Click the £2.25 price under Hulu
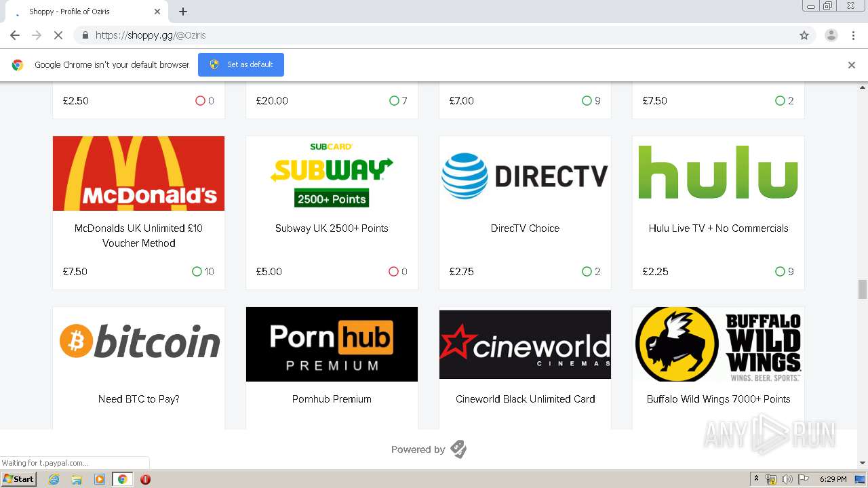Image resolution: width=868 pixels, height=488 pixels. [x=655, y=272]
